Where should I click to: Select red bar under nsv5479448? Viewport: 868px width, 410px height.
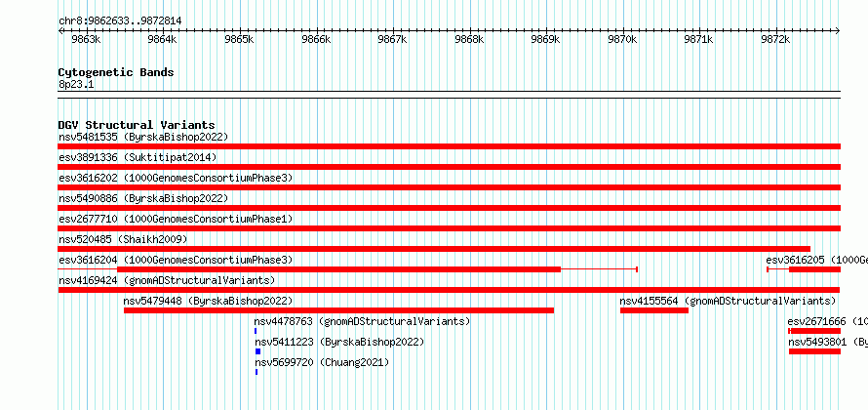[x=338, y=310]
